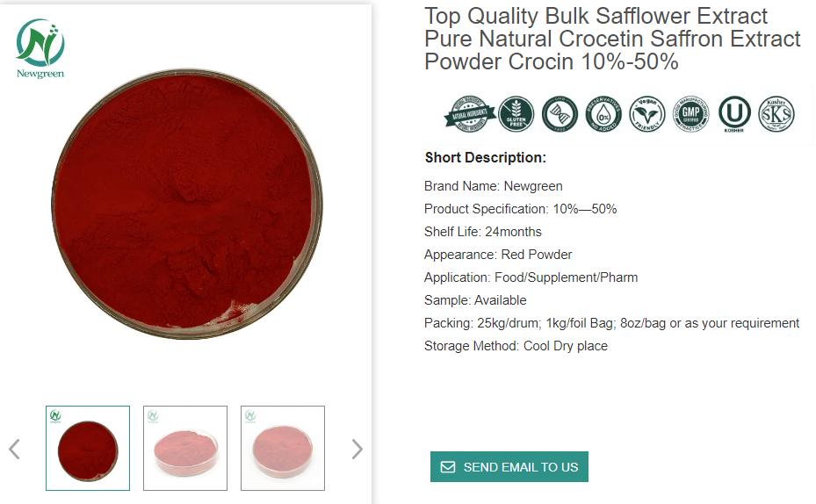Click the SKS Kosher badge
Image resolution: width=816 pixels, height=504 pixels.
coord(776,114)
